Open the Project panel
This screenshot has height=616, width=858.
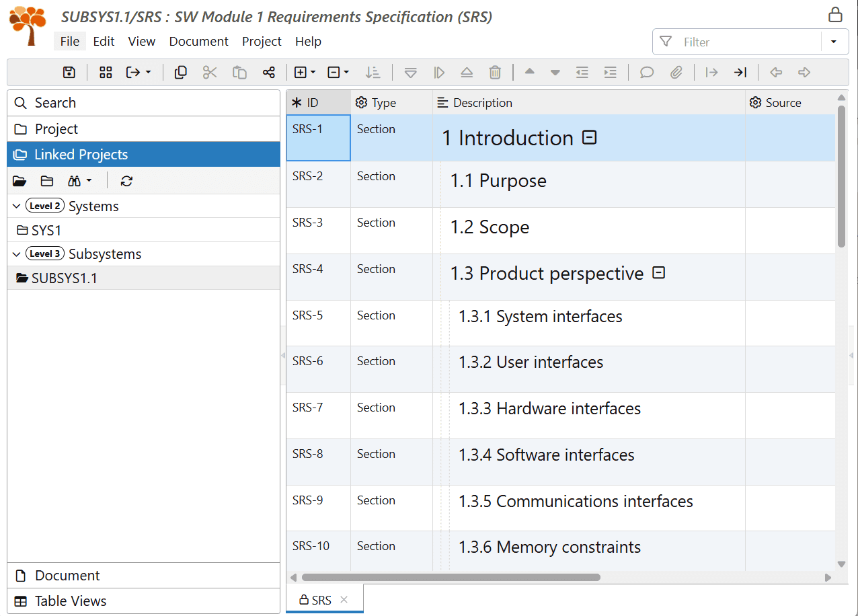(143, 128)
